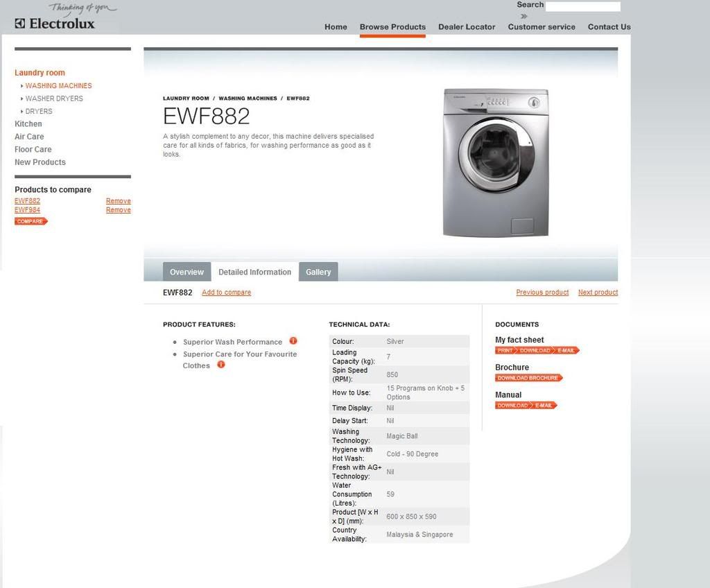Click the search input field
Image resolution: width=710 pixels, height=588 pixels.
pos(582,6)
